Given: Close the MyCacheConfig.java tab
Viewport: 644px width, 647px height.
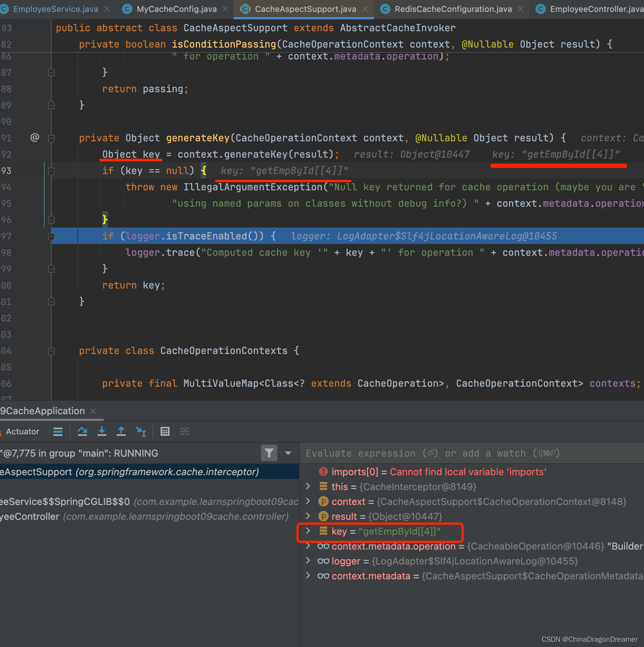Looking at the screenshot, I should 225,9.
